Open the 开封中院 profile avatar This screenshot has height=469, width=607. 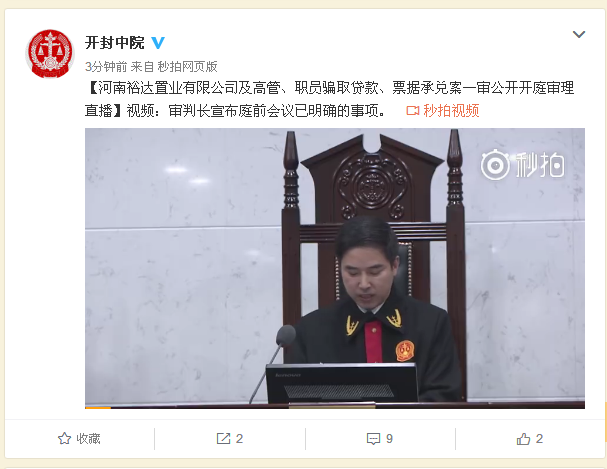50,53
